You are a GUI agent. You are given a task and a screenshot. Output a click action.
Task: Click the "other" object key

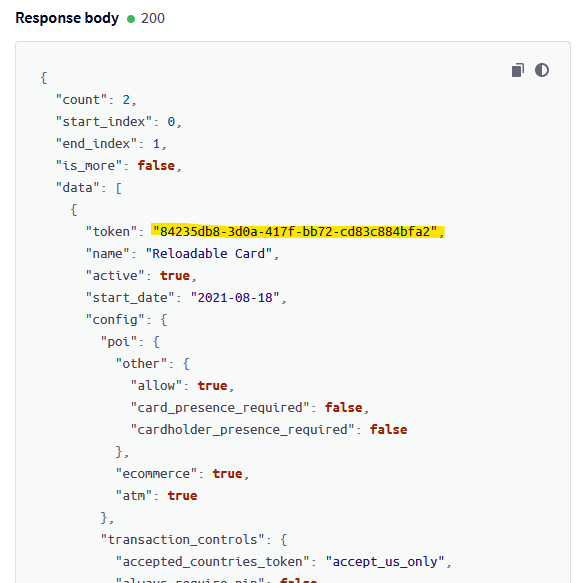141,364
